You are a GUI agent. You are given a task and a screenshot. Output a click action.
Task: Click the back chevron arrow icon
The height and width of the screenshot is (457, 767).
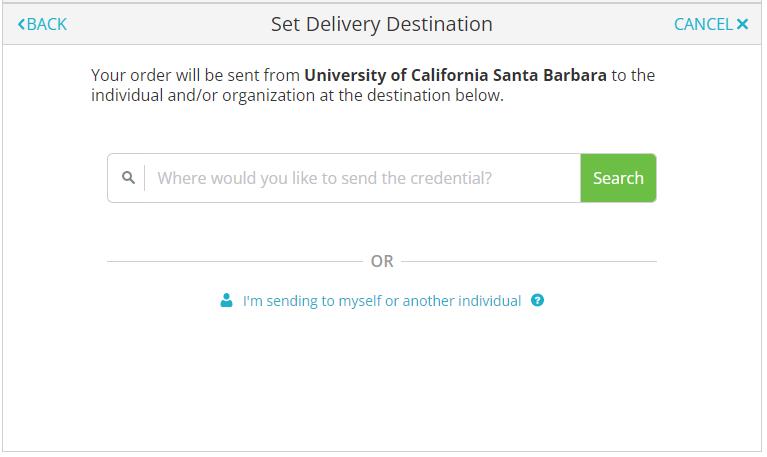pyautogui.click(x=21, y=24)
